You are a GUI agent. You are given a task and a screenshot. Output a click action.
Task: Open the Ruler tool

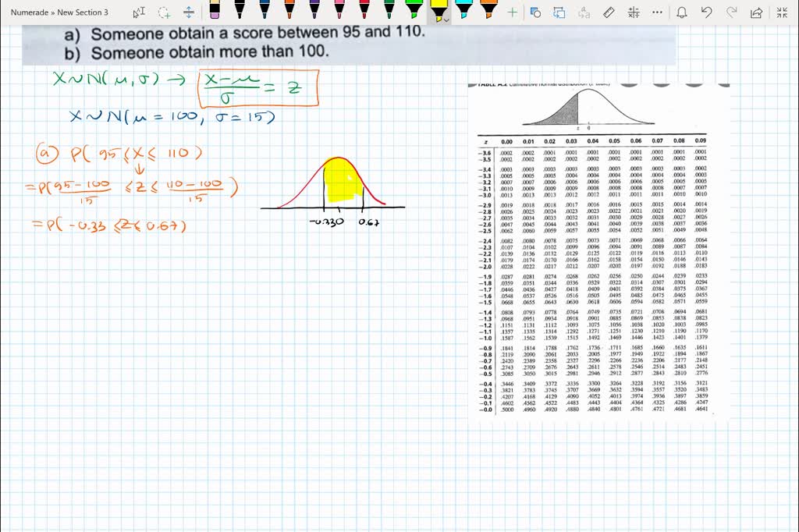coord(608,12)
